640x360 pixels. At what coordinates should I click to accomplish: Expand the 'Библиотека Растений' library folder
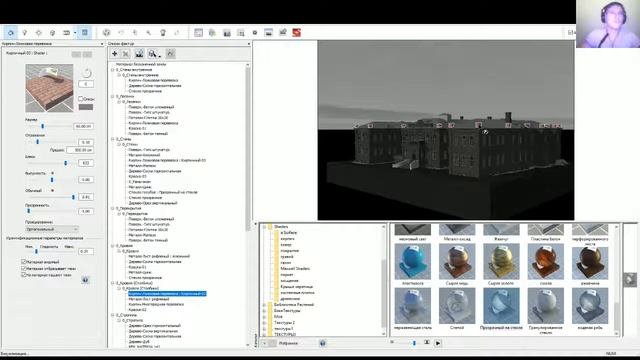click(x=264, y=304)
